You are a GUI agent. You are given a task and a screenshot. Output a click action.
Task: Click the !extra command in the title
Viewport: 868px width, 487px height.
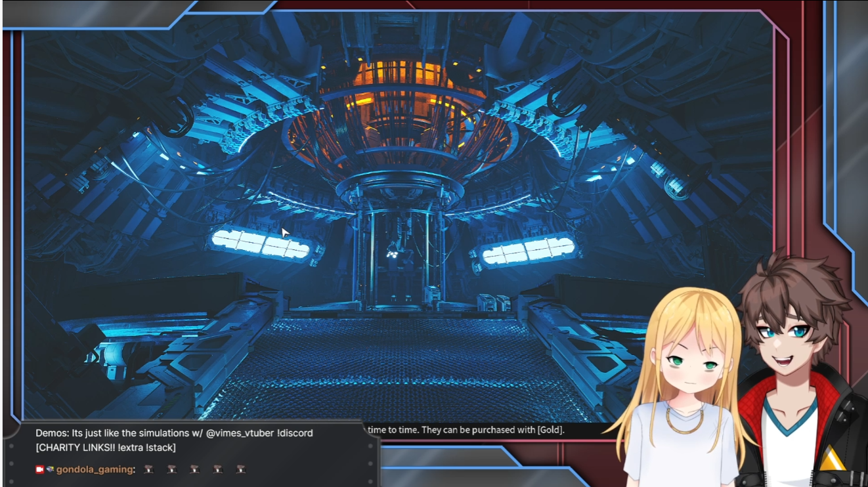tap(129, 448)
